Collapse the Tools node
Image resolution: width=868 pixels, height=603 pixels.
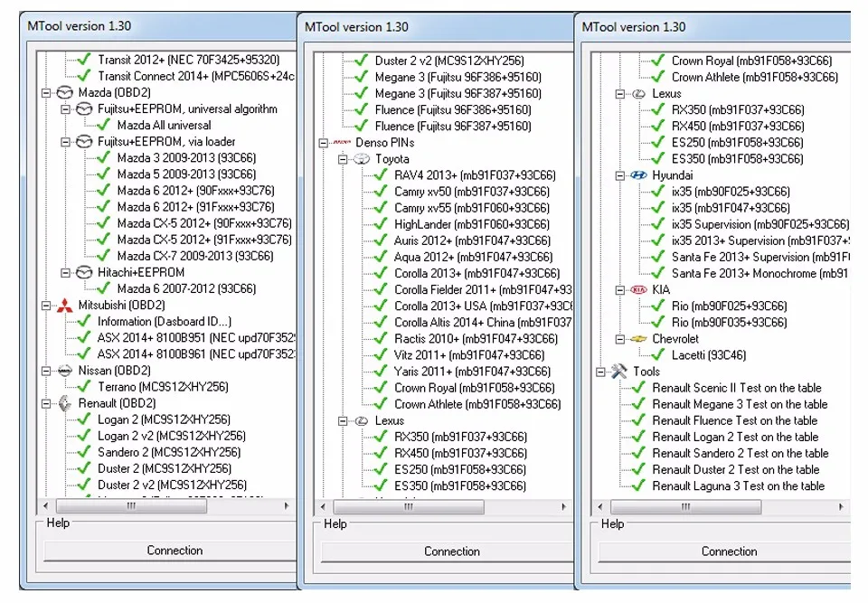[x=600, y=372]
